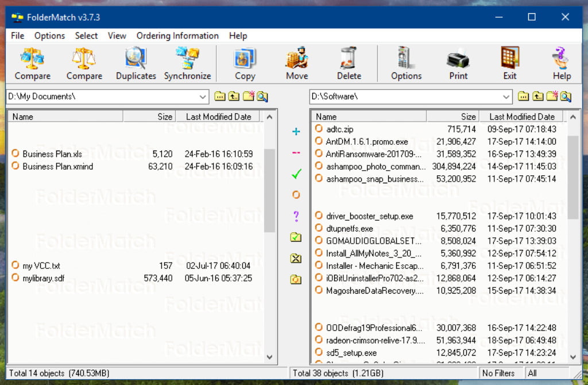This screenshot has width=588, height=385.
Task: Click the Exit toolbar button
Action: coord(510,63)
